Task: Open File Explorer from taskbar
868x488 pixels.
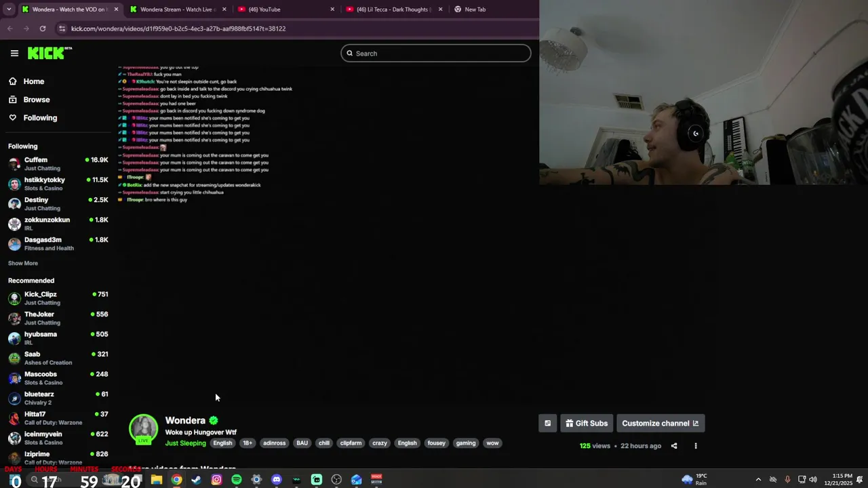Action: 157,480
